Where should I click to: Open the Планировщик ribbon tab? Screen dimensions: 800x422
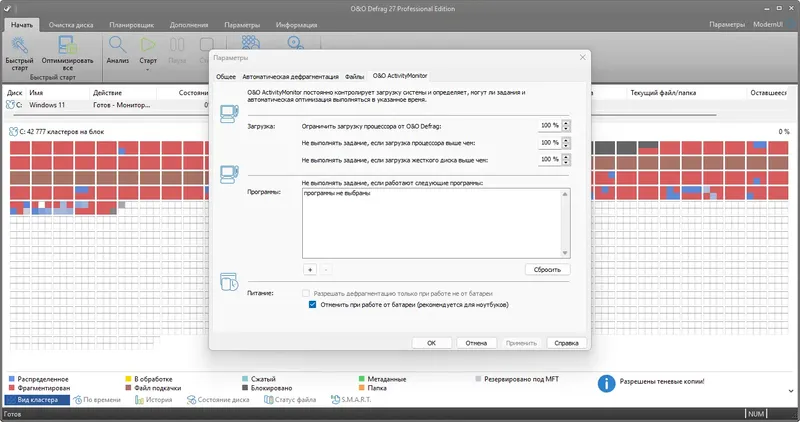(x=131, y=24)
